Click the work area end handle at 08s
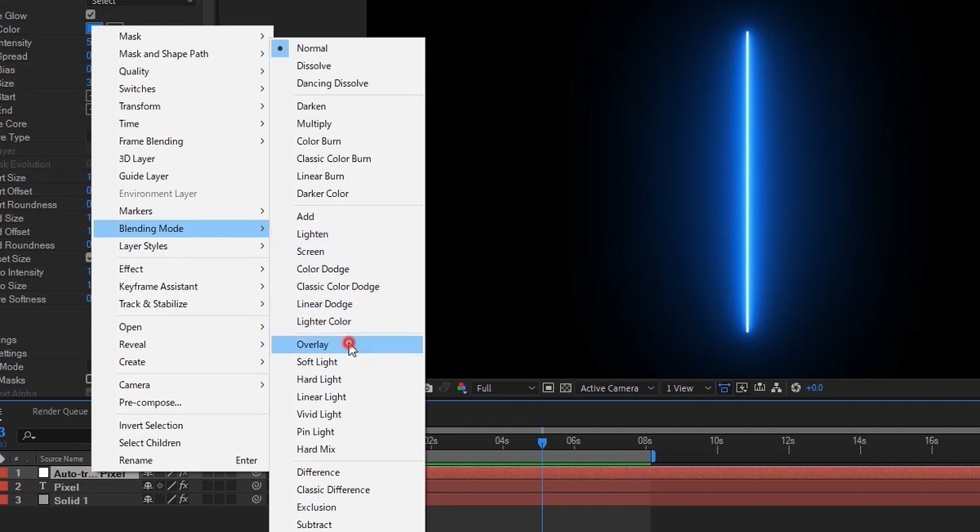Viewport: 980px width, 532px height. 653,456
